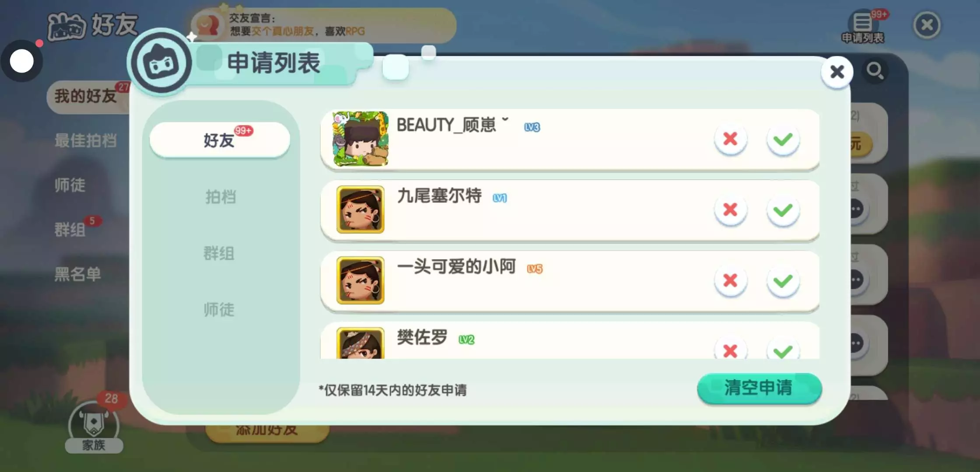Open 黑名单 in the sidebar

(x=78, y=274)
